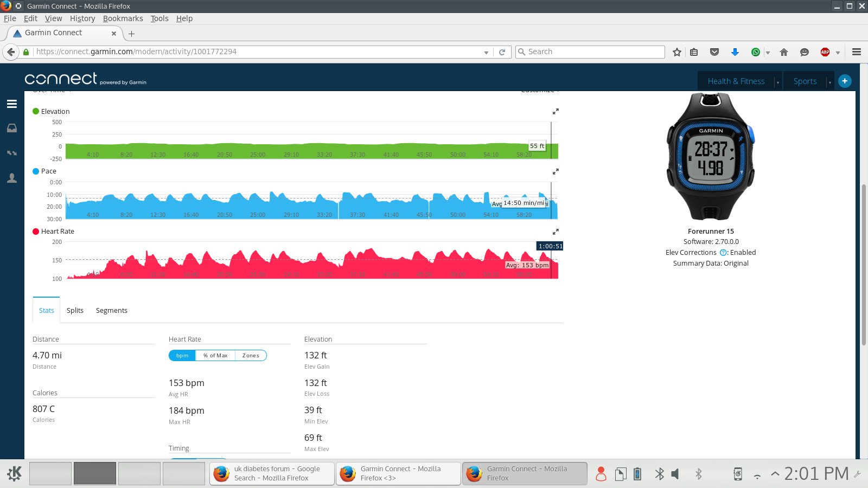Open the KDE application launcher

coord(15,473)
